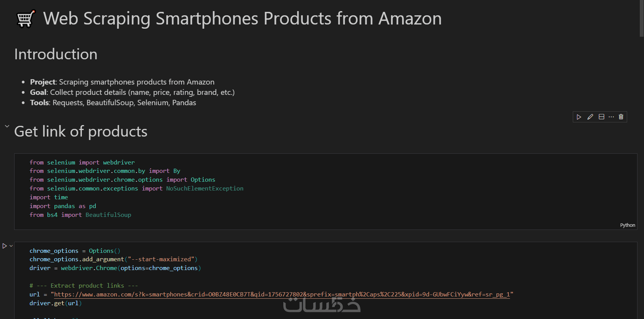
Task: Click the 'Web Scraping Smartphones Products' title
Action: [242, 19]
